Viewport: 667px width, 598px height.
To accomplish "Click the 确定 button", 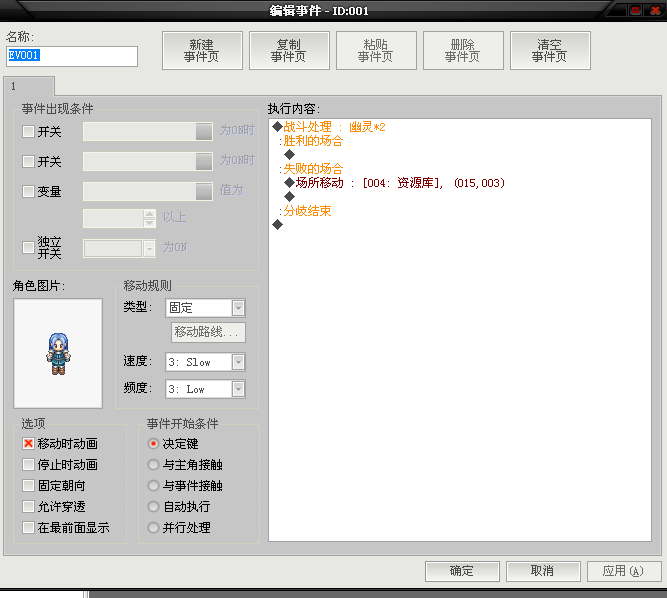I will coord(462,571).
